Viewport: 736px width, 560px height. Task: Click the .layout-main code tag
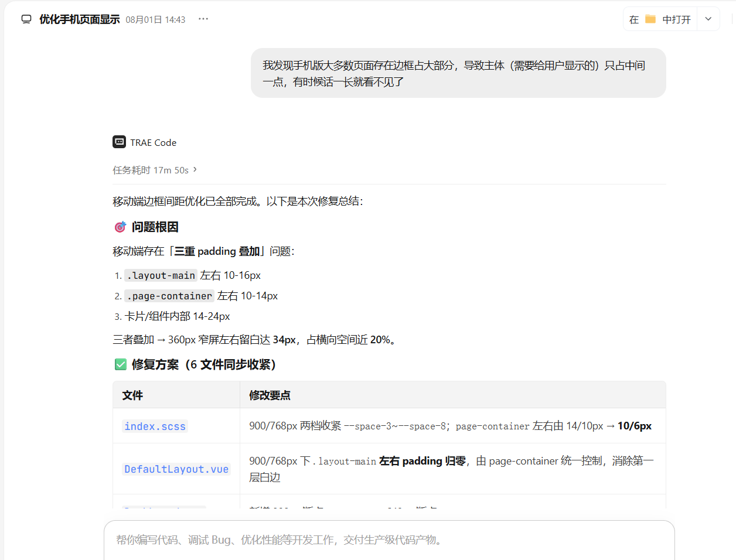pos(161,275)
